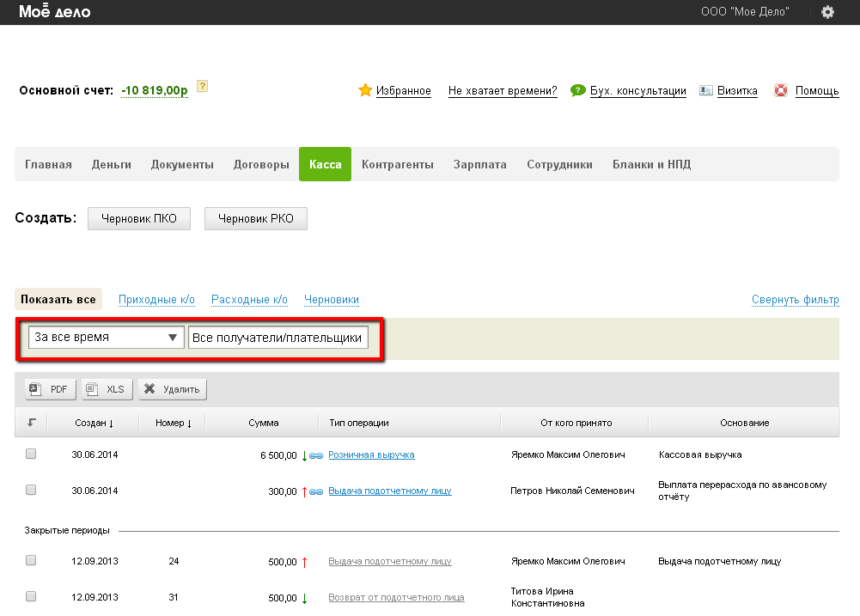Click the green chat bubble consultation icon
The width and height of the screenshot is (860, 616).
pyautogui.click(x=578, y=90)
